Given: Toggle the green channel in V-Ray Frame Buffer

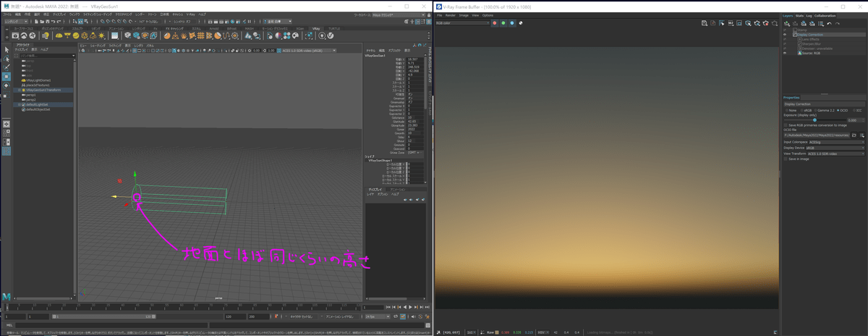Looking at the screenshot, I should pos(503,23).
